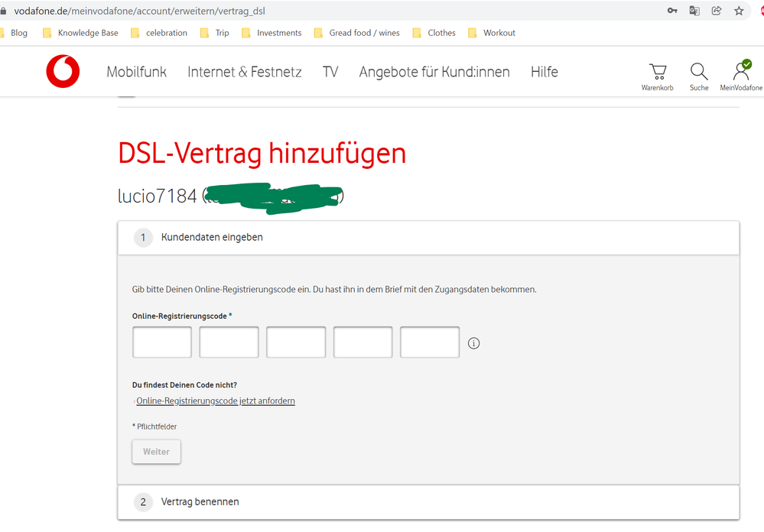The height and width of the screenshot is (532, 764).
Task: Open the Knowledge Base bookmark folder
Action: (x=80, y=33)
